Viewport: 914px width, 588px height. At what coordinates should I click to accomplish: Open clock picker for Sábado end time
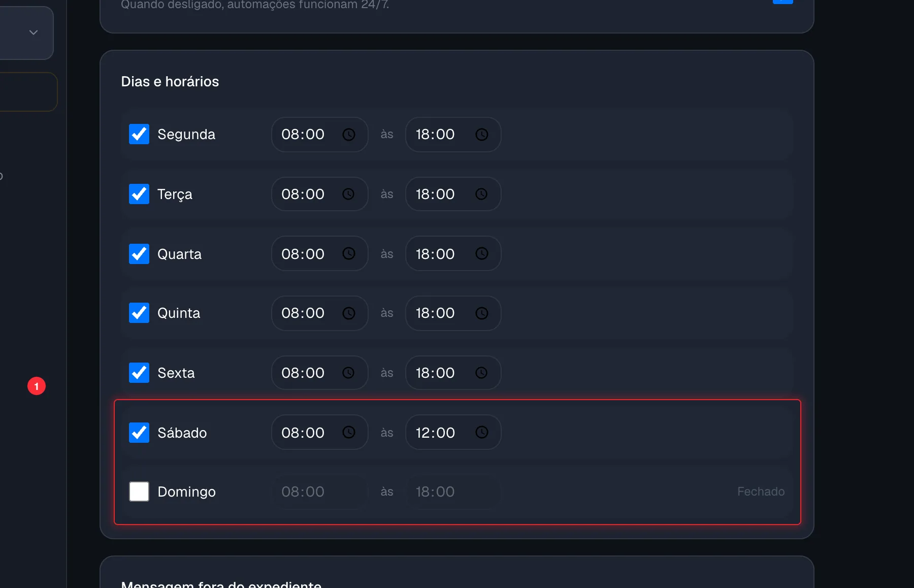pyautogui.click(x=482, y=432)
